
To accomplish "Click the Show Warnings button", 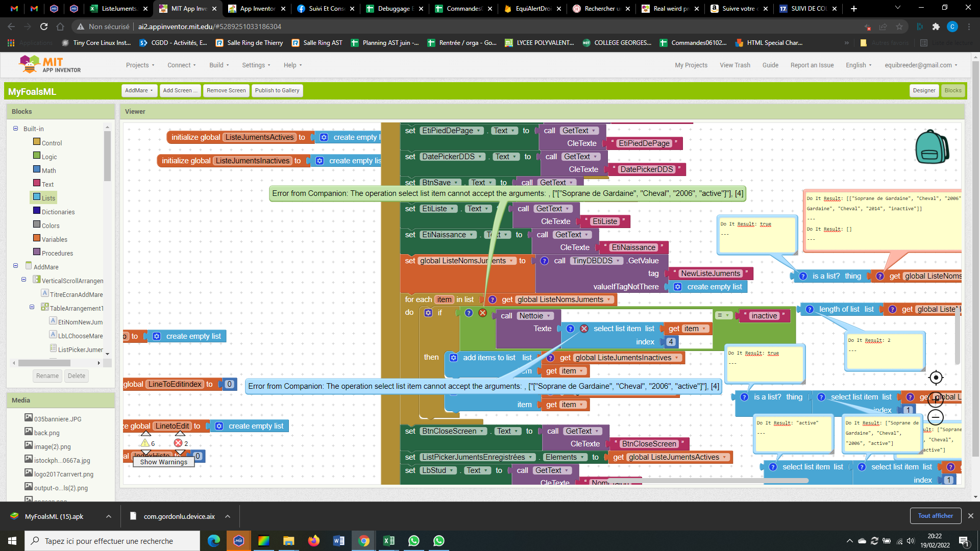I will point(164,462).
